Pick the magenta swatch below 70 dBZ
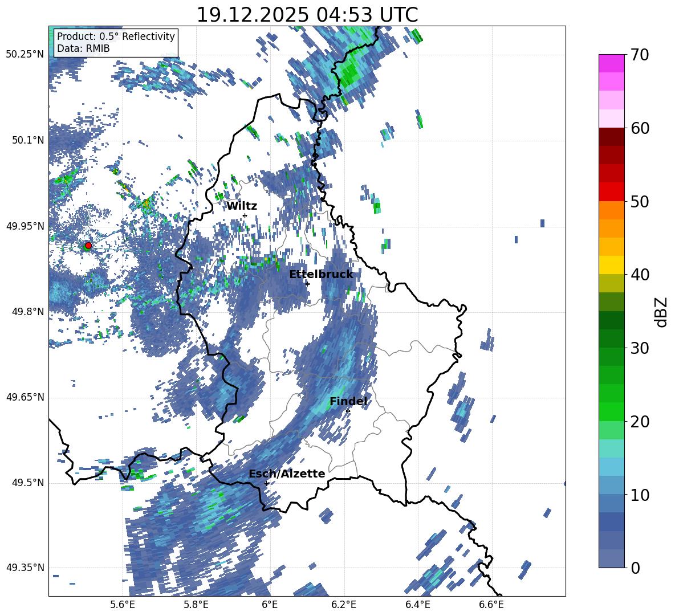Screen dimensions: 675x616 tap(611, 63)
